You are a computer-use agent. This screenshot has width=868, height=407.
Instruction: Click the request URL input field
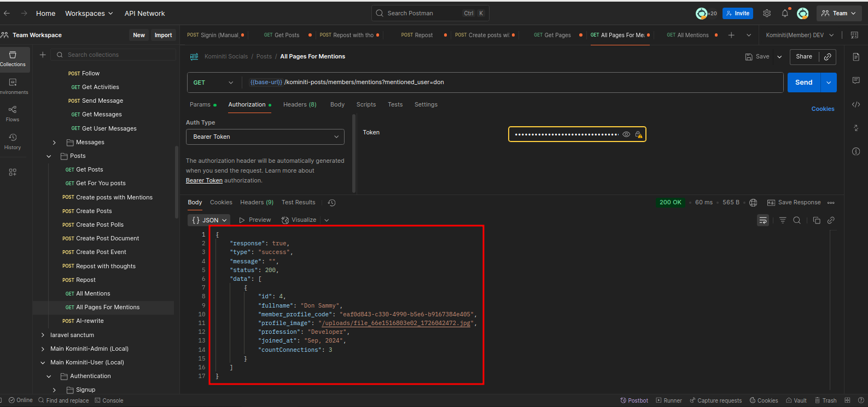pyautogui.click(x=492, y=82)
